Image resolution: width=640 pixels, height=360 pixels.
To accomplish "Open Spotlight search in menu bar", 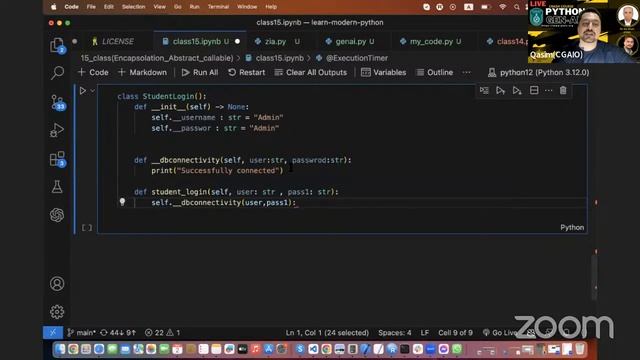I will pos(517,7).
